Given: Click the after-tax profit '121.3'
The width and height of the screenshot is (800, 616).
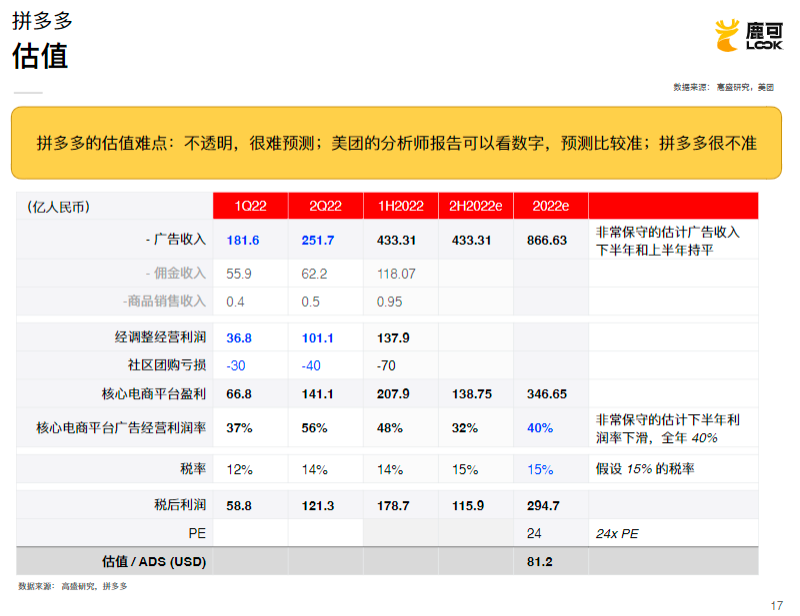Looking at the screenshot, I should (x=318, y=506).
